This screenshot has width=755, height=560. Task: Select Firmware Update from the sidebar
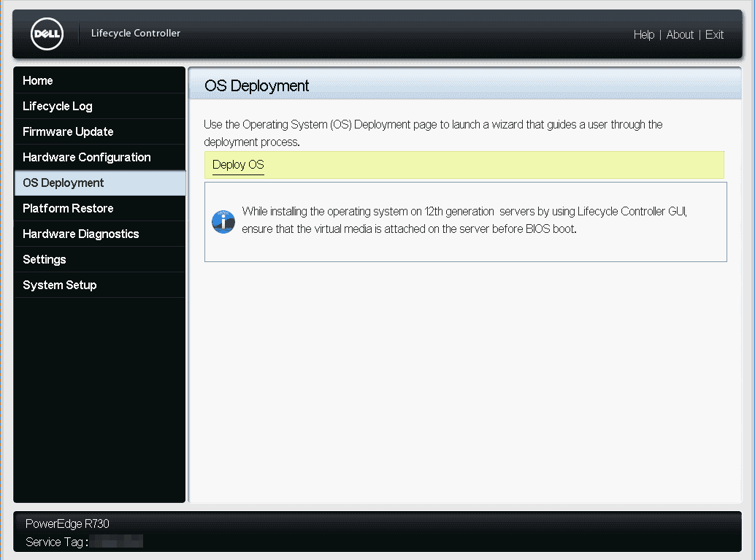pos(67,131)
